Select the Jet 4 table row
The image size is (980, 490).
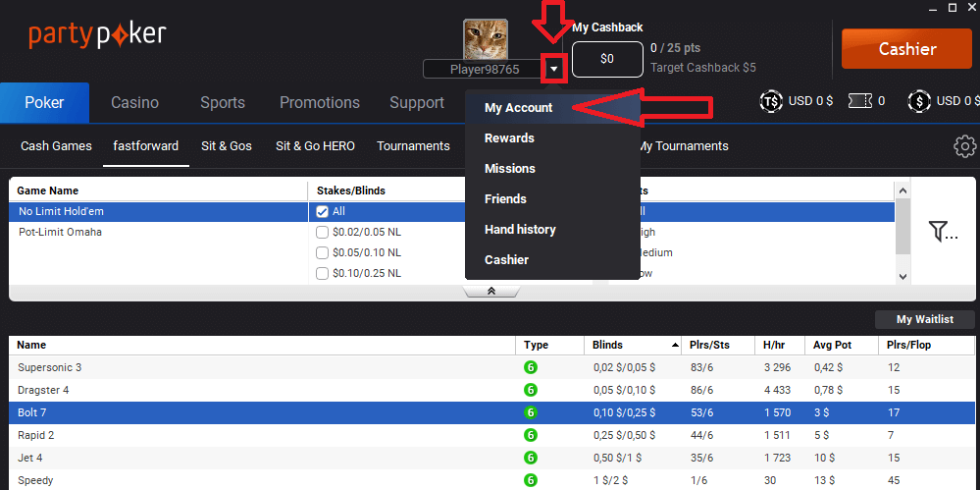click(491, 458)
